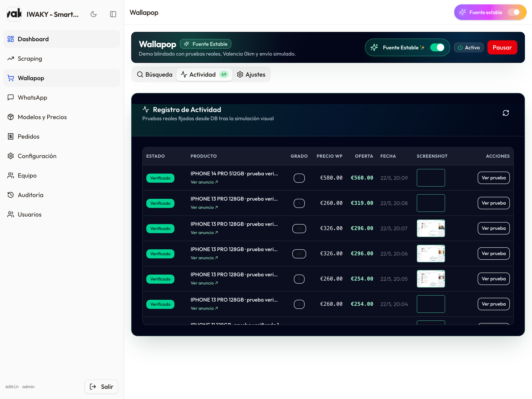Screen dimensions: 532x399
Task: Open Modelos y Precios page
Action: tap(62, 117)
